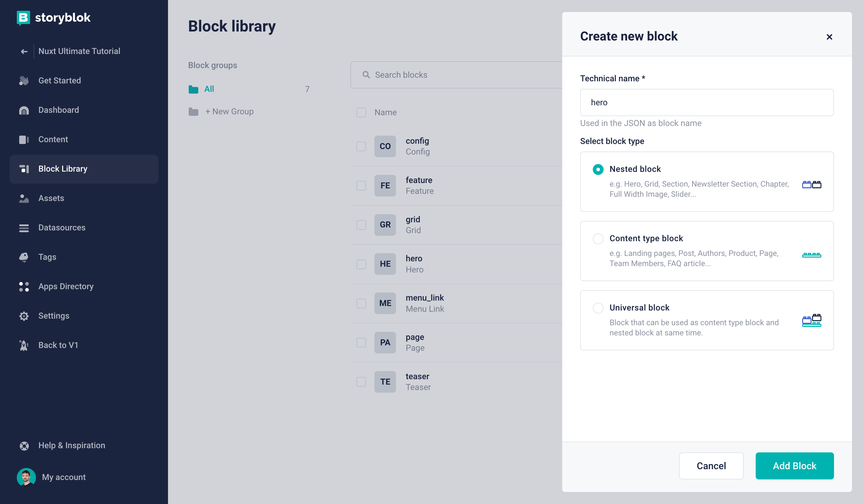Click the Storyblok logo icon
This screenshot has width=864, height=504.
(23, 18)
